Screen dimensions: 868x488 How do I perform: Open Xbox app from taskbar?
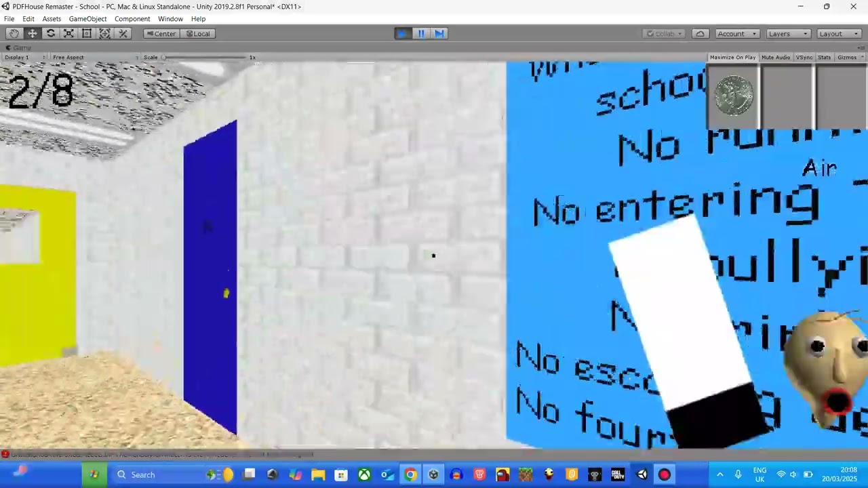pos(364,474)
